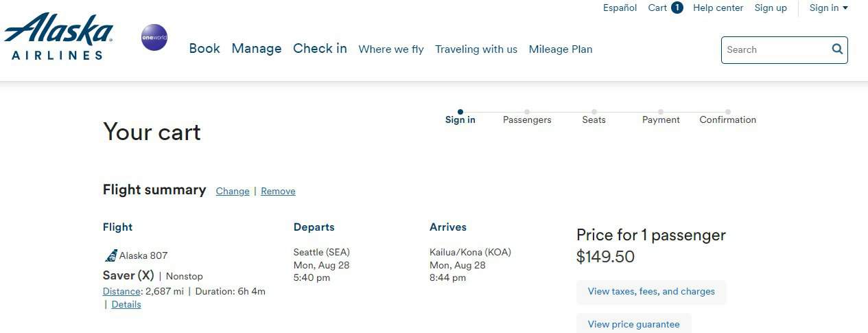Change the flight in summary
868x333 pixels.
click(x=233, y=191)
